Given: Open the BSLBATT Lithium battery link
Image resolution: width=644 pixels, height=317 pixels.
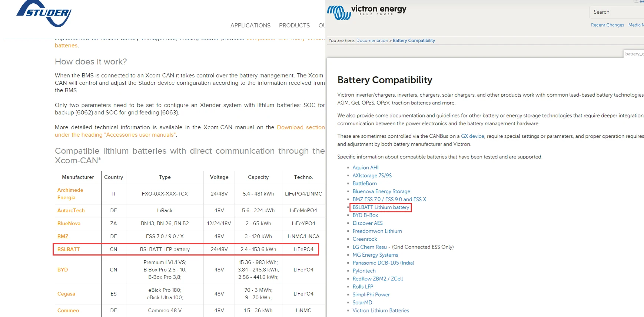Looking at the screenshot, I should click(381, 207).
